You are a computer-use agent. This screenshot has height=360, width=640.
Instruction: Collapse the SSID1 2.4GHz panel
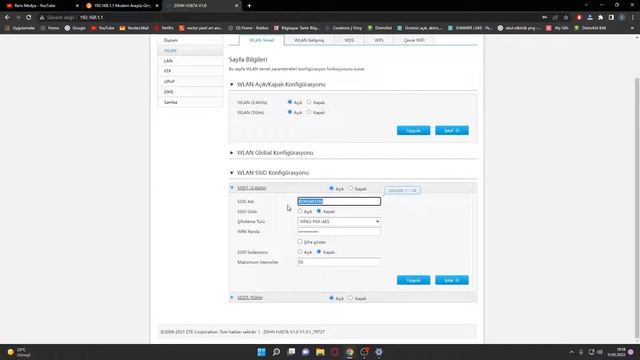tap(251, 188)
